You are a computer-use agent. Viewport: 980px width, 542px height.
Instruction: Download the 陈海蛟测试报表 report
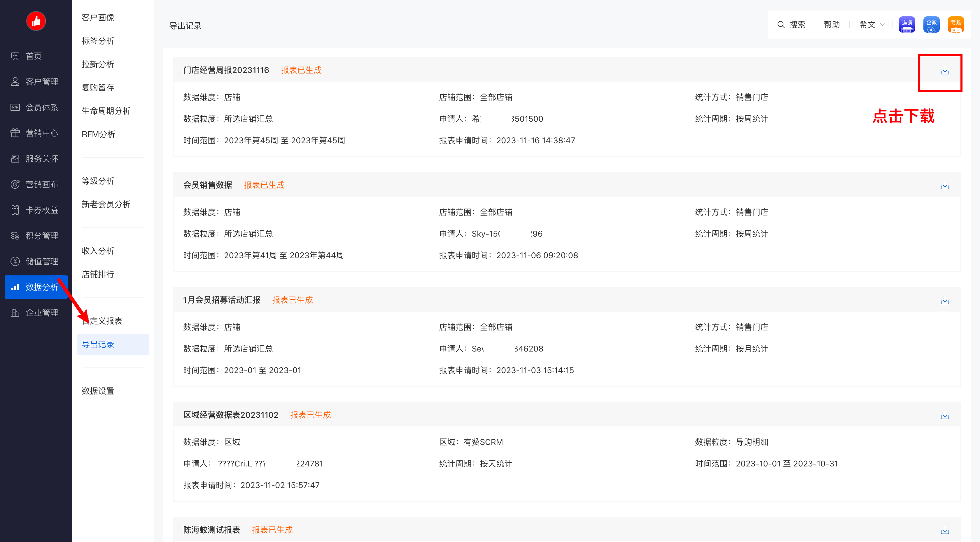(945, 530)
